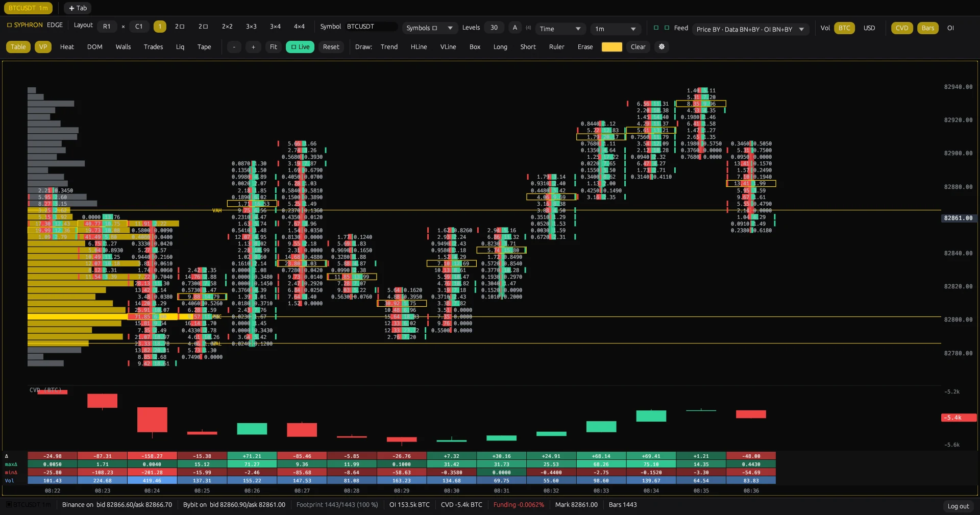Select the Trend line drawing tool
Screen dimensions: 980x515
click(389, 47)
